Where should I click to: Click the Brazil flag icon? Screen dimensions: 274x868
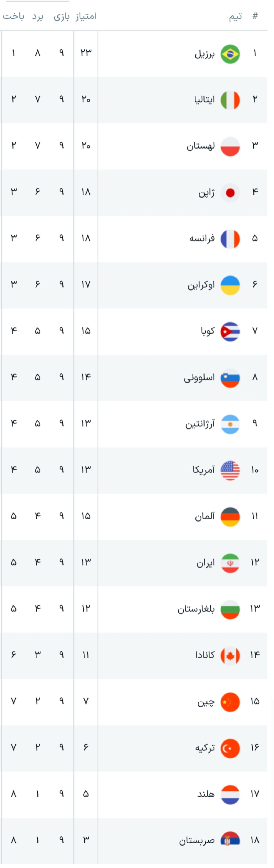pos(230,54)
